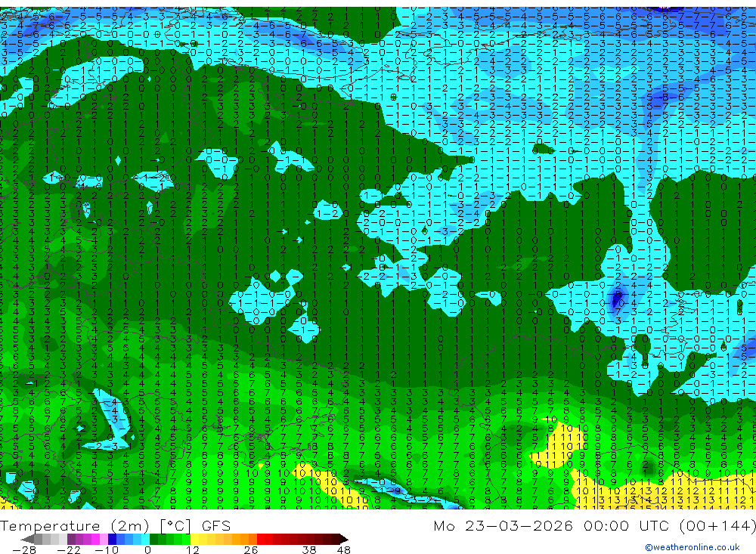
Task: Click the 'Temperature (2m) [°C] GFS' title
Action: pos(115,525)
